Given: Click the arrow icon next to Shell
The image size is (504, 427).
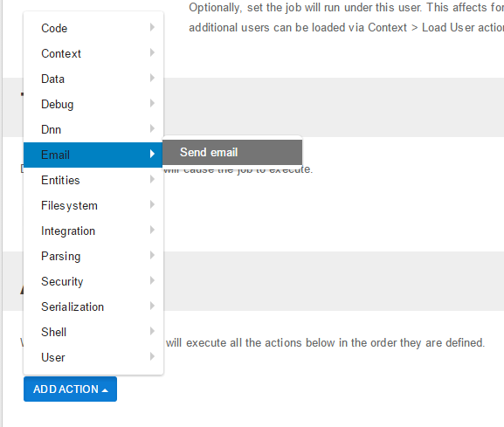Looking at the screenshot, I should coord(152,331).
